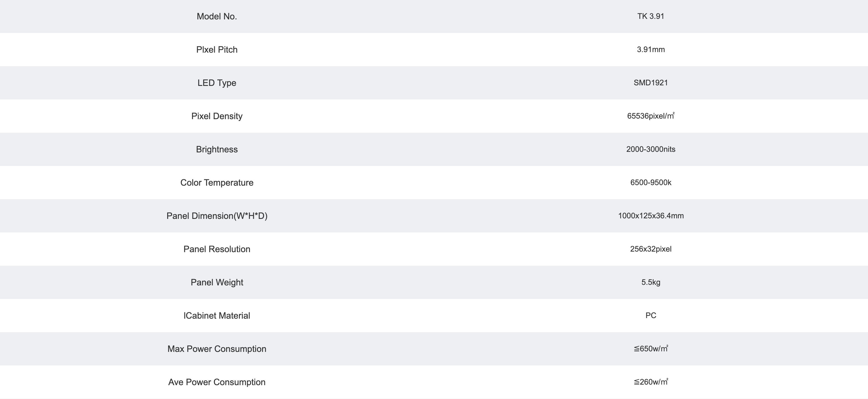Screen dimensions: 868x399
Task: Select the 1000x125x36.4mm dimension value
Action: coord(651,216)
